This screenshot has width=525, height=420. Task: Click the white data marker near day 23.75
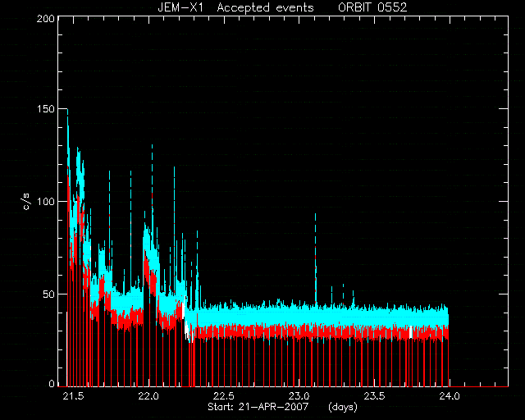[411, 332]
